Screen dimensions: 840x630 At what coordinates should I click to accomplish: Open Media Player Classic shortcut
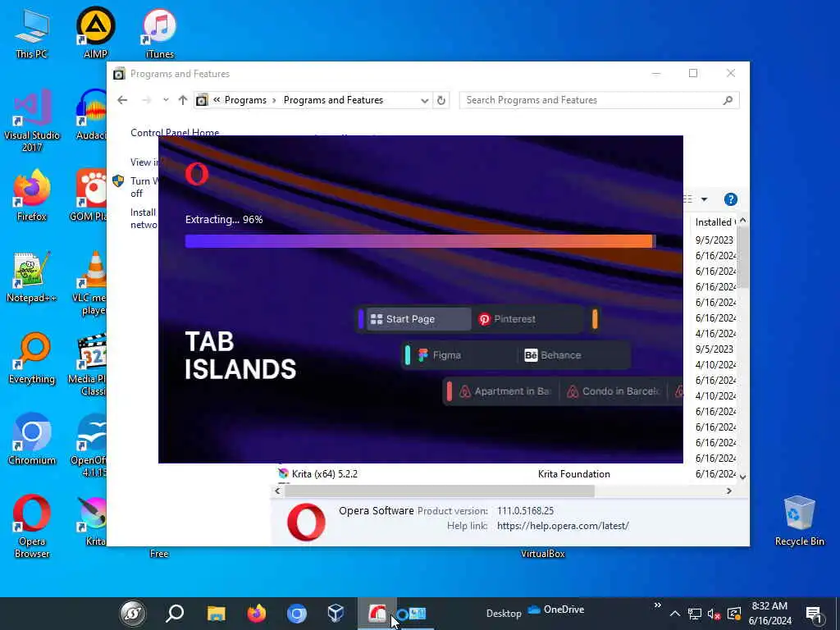[89, 365]
